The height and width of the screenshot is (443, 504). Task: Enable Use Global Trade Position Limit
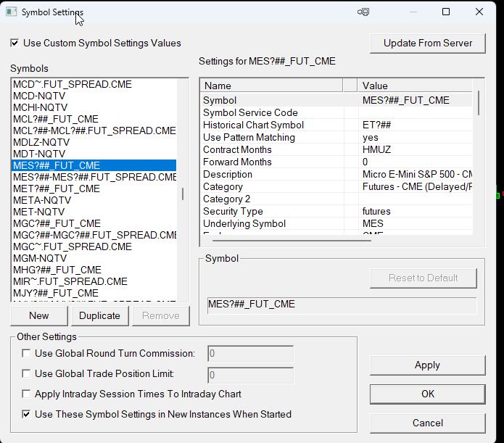point(26,373)
